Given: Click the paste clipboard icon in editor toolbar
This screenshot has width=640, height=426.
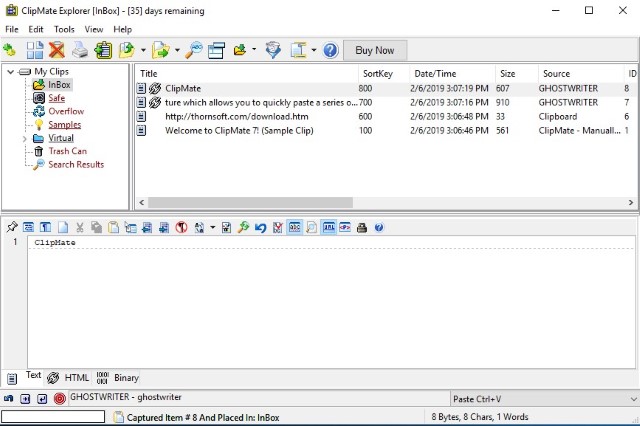Looking at the screenshot, I should click(x=113, y=227).
